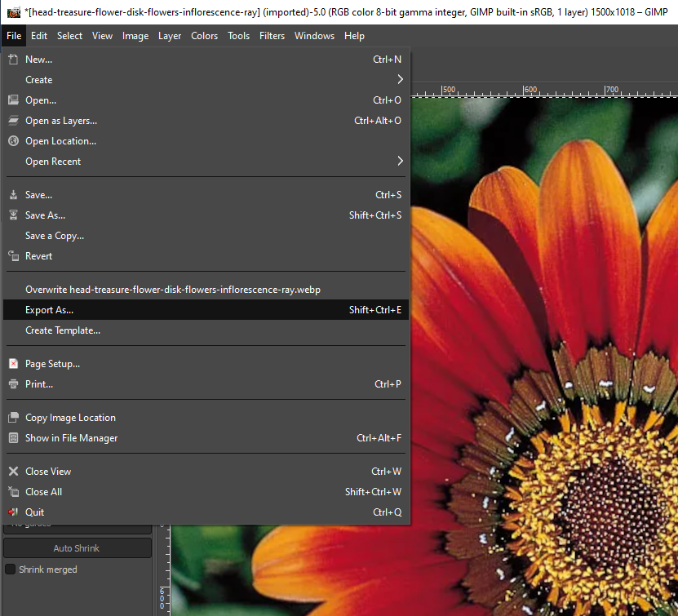Expand the Open Recent submenu arrow
678x616 pixels.
coord(400,161)
